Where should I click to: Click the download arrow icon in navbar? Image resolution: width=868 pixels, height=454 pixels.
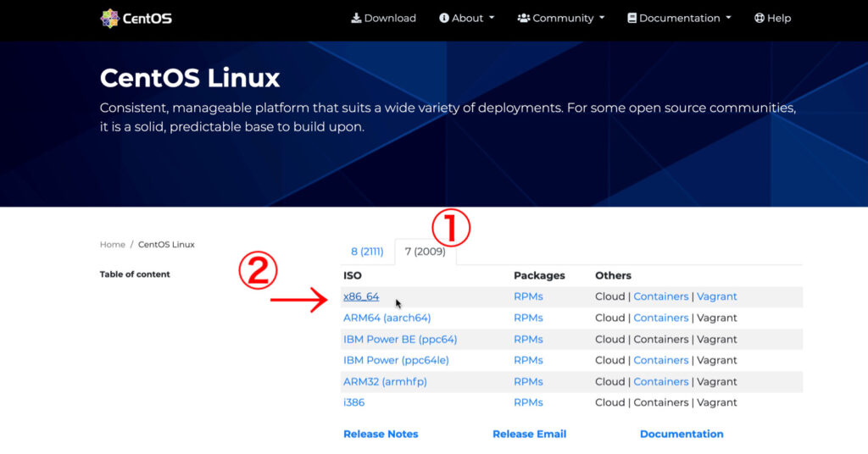point(356,19)
